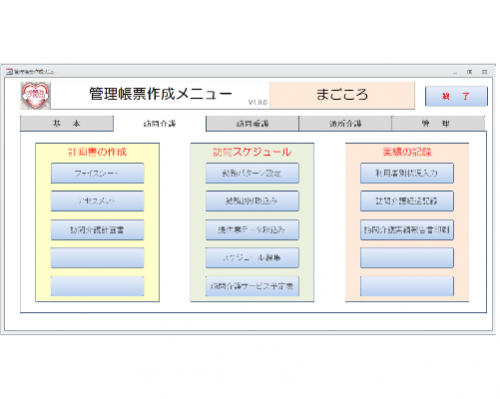Click the app icon in title bar
Viewport: 500px width, 399px height.
(9, 72)
